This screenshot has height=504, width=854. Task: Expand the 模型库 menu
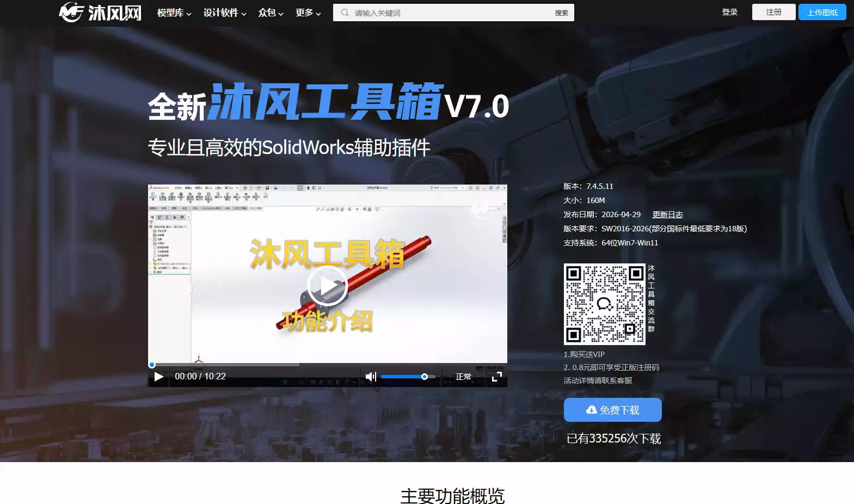(174, 13)
